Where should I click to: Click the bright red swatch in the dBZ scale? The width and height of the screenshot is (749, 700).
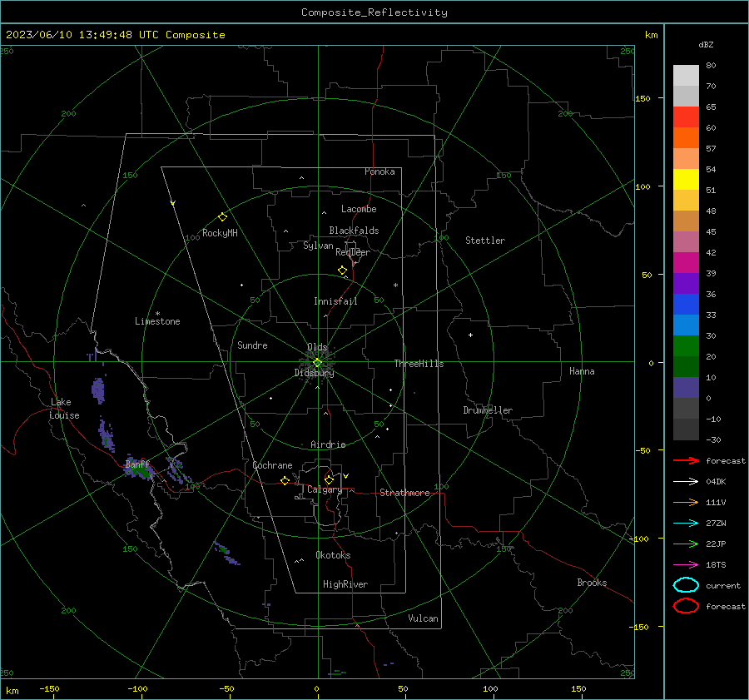[x=686, y=117]
